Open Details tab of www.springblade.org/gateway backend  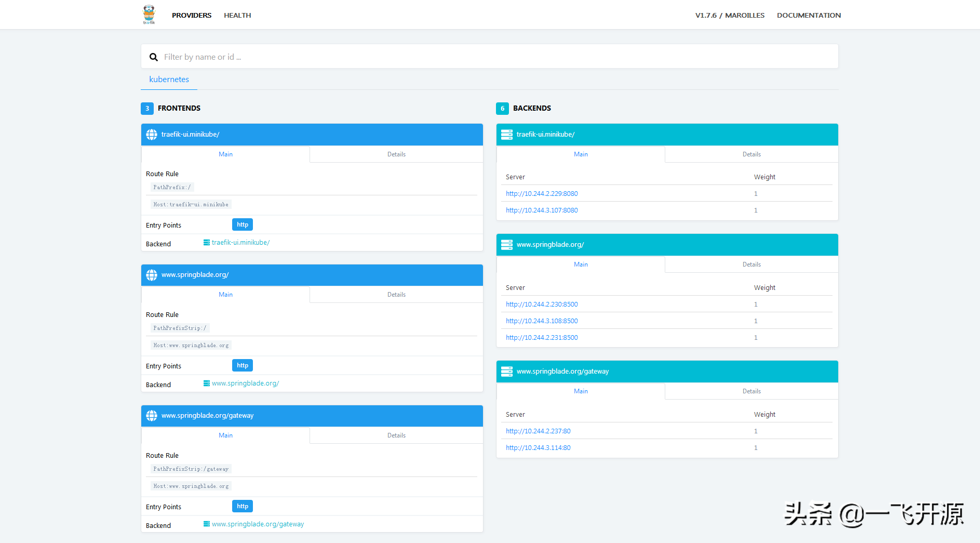coord(751,391)
